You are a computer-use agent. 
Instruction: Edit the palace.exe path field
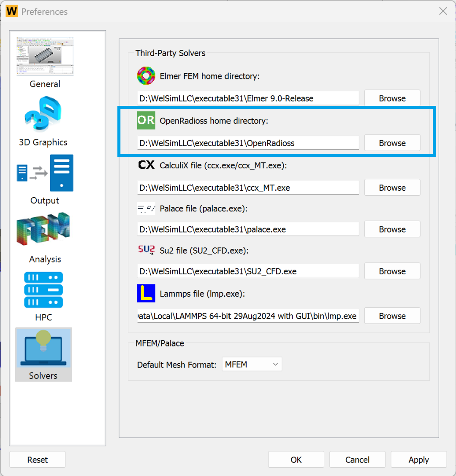click(x=248, y=229)
